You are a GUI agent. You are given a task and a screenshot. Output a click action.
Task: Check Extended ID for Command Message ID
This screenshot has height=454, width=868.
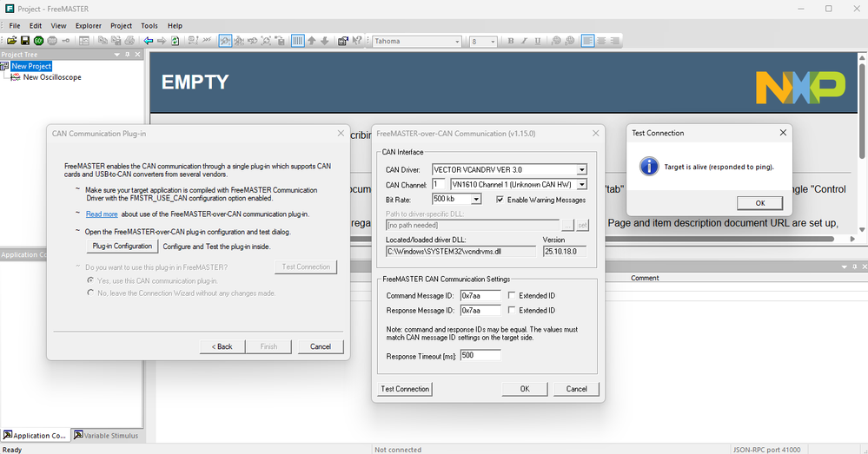512,295
